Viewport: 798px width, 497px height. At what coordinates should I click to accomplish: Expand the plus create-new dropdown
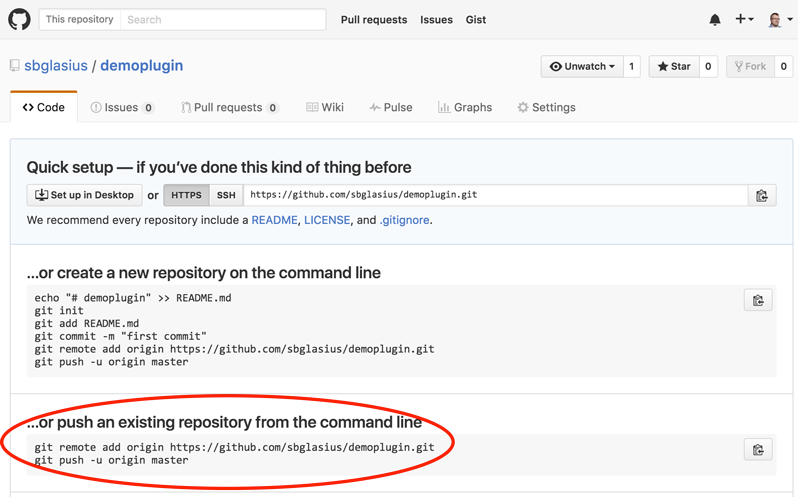[x=744, y=19]
